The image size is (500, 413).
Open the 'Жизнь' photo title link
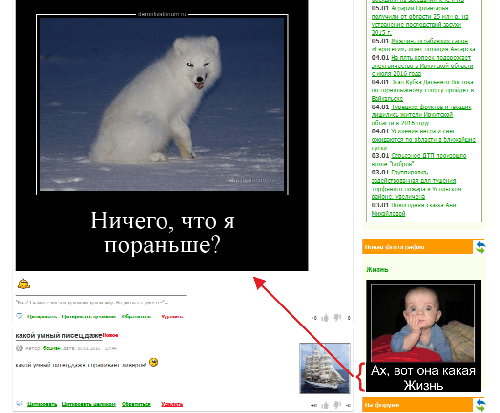tap(377, 270)
